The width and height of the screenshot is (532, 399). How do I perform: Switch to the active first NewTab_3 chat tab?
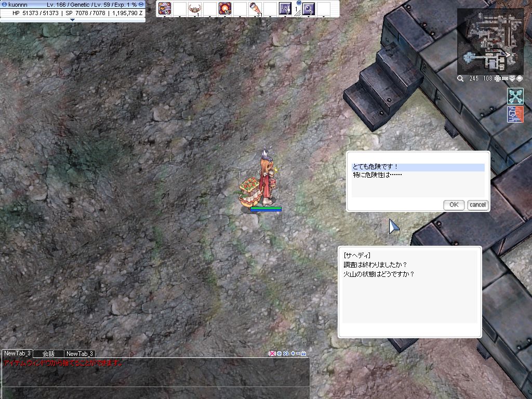pos(17,353)
